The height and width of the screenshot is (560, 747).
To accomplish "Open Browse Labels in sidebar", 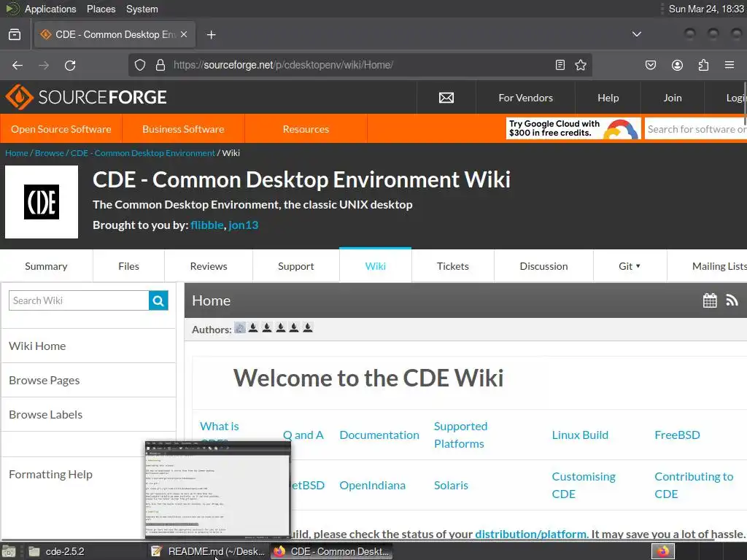I will [x=88, y=414].
